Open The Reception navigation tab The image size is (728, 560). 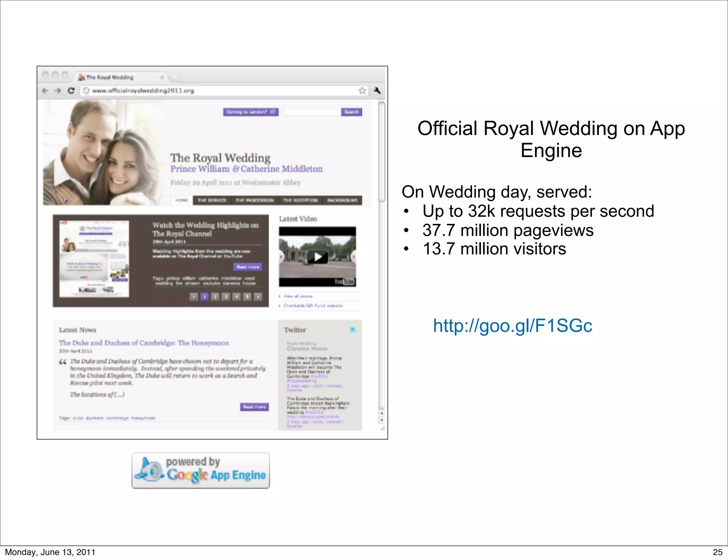pos(300,200)
